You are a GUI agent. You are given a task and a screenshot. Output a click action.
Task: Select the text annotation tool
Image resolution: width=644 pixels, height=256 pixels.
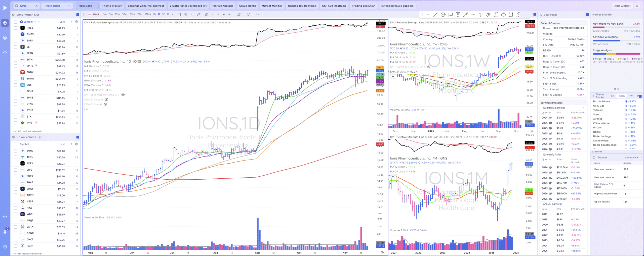(480, 15)
